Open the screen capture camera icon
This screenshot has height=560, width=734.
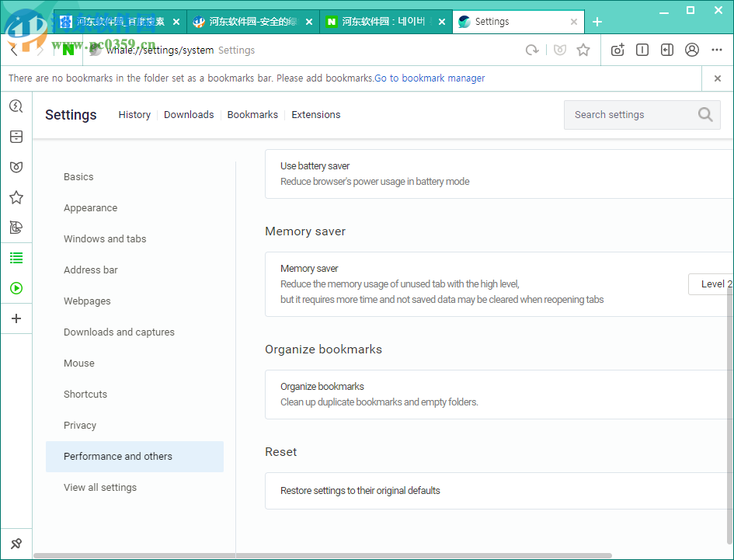tap(617, 50)
